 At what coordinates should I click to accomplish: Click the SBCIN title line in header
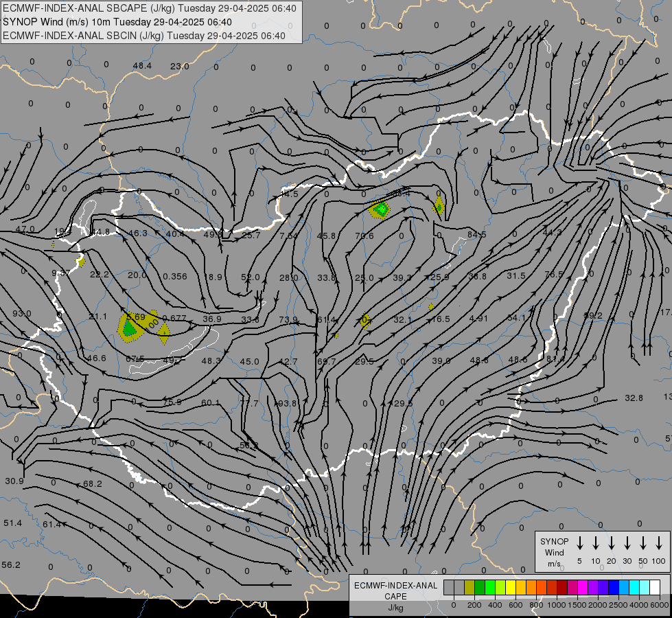144,36
